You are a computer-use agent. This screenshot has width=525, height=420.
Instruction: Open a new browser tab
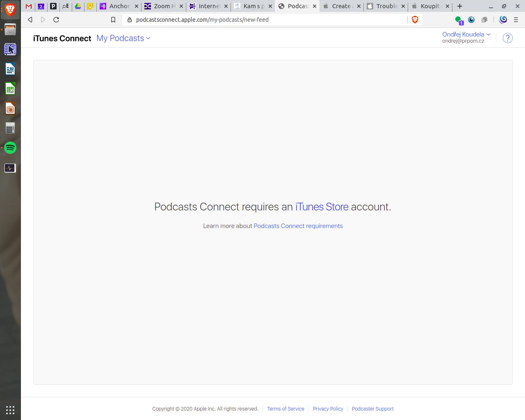tap(460, 6)
